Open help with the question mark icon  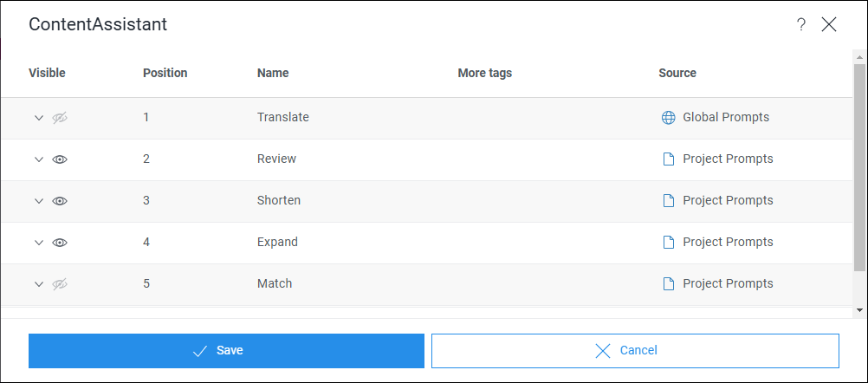coord(801,24)
